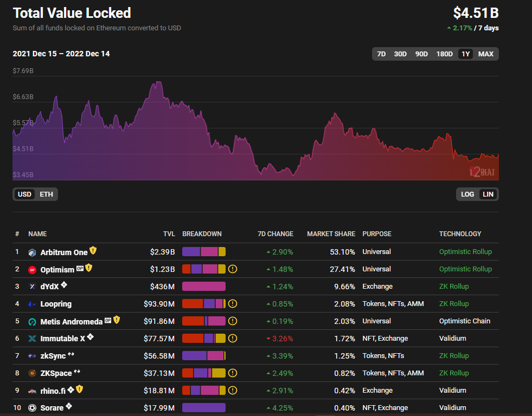The image size is (532, 416).
Task: Click the 7D CHANGE column header
Action: pos(275,234)
